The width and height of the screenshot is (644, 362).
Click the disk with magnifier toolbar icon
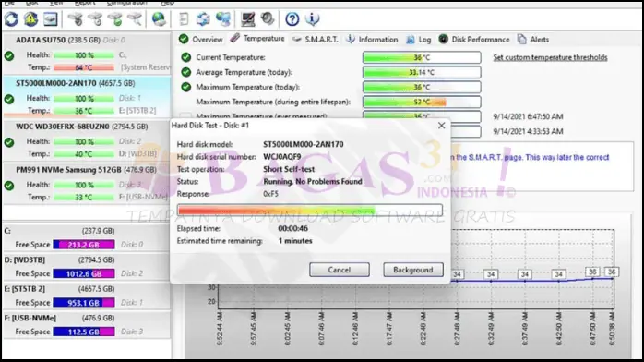click(x=135, y=18)
